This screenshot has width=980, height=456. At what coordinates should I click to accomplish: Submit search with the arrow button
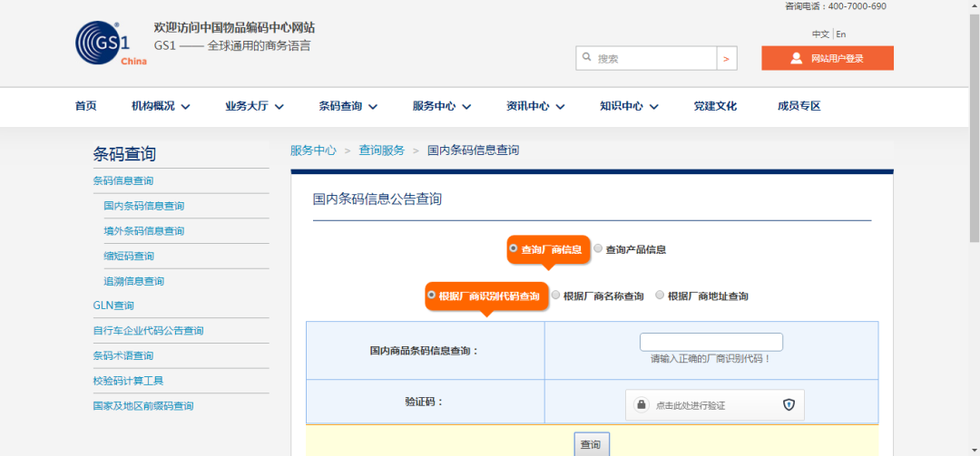coord(726,58)
